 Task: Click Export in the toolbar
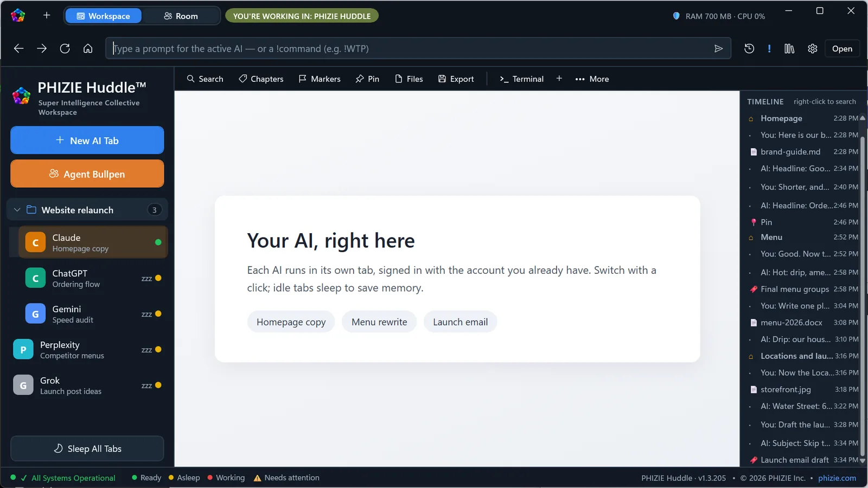[456, 79]
